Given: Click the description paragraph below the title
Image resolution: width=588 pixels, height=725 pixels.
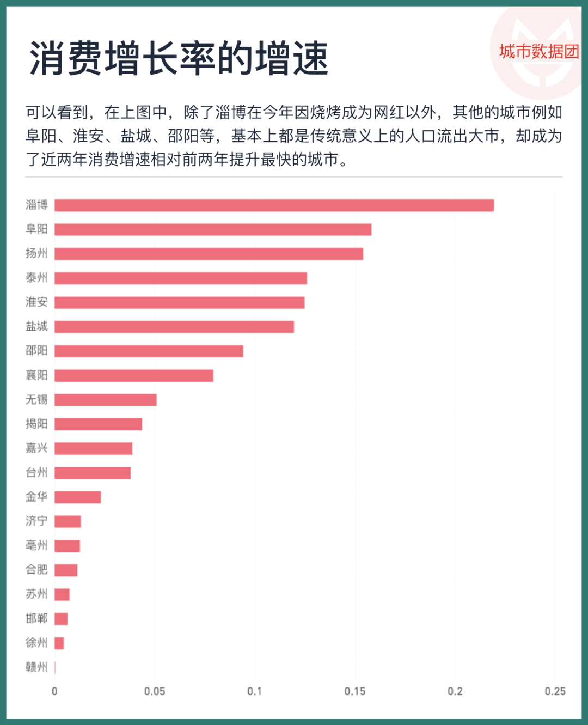Looking at the screenshot, I should [x=294, y=136].
